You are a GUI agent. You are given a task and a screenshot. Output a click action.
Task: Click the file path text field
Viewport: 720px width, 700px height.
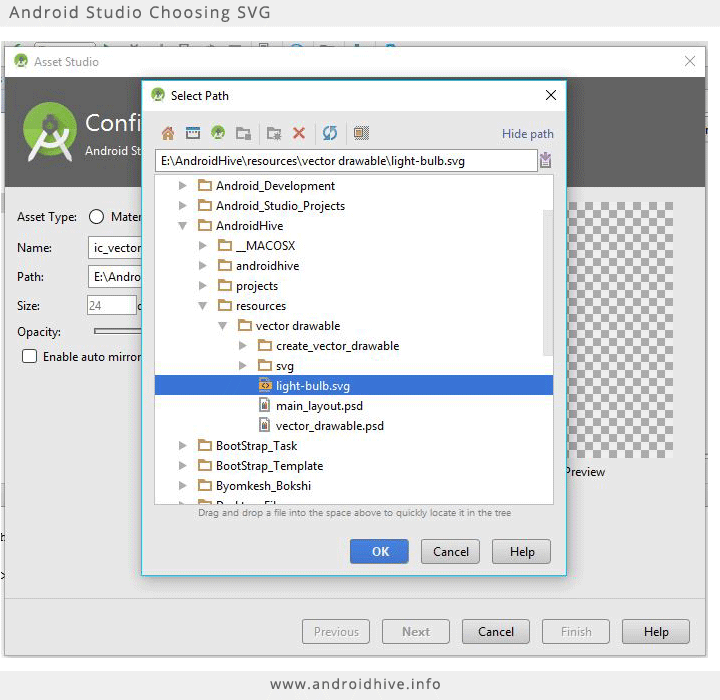point(345,161)
